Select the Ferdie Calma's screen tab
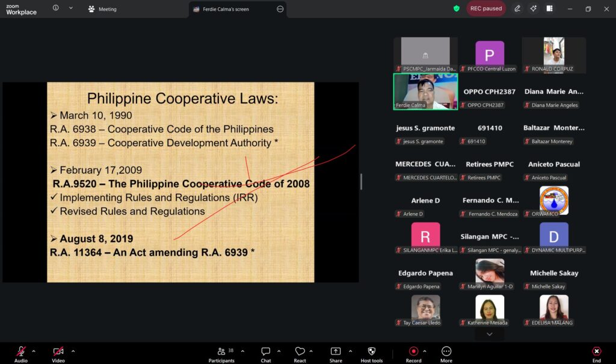616x364 pixels. pos(231,9)
